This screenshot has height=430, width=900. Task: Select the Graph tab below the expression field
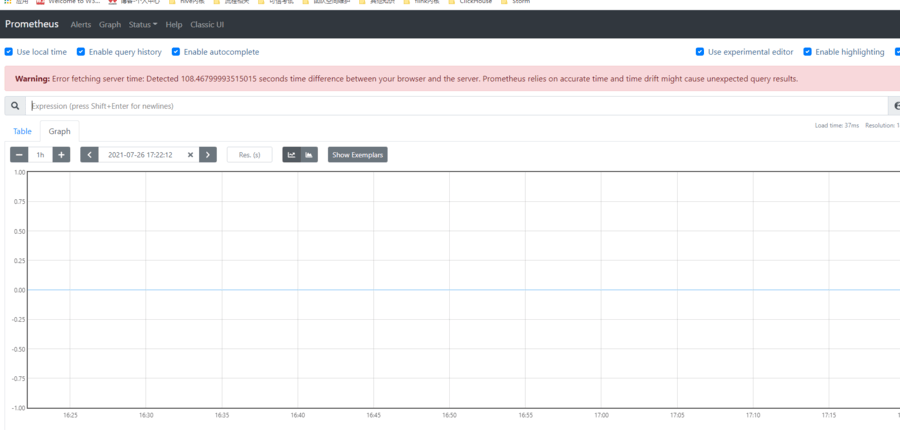pos(60,131)
